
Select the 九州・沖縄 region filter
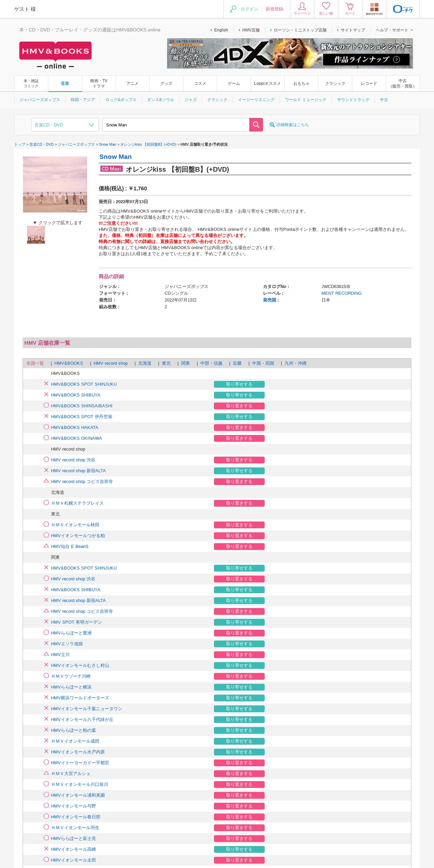tap(295, 363)
